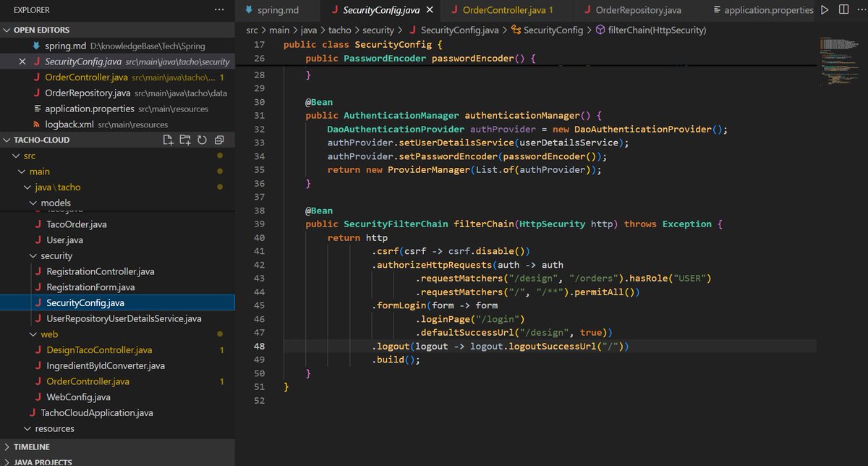The width and height of the screenshot is (868, 466).
Task: Switch to the application.properties tab
Action: click(x=762, y=10)
